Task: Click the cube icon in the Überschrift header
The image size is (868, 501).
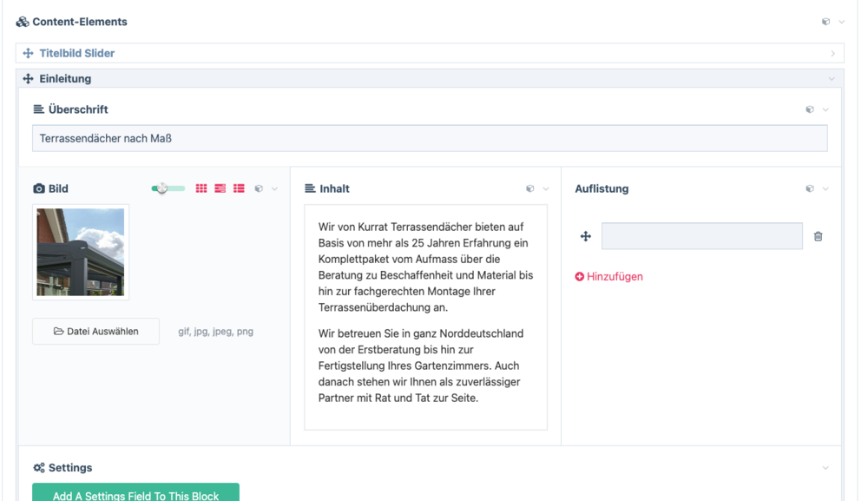Action: coord(810,109)
